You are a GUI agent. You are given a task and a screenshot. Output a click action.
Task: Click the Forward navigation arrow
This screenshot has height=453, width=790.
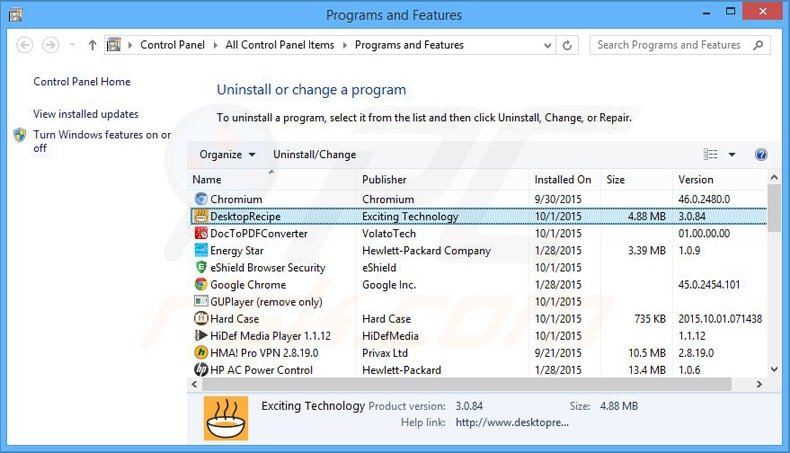pos(50,45)
